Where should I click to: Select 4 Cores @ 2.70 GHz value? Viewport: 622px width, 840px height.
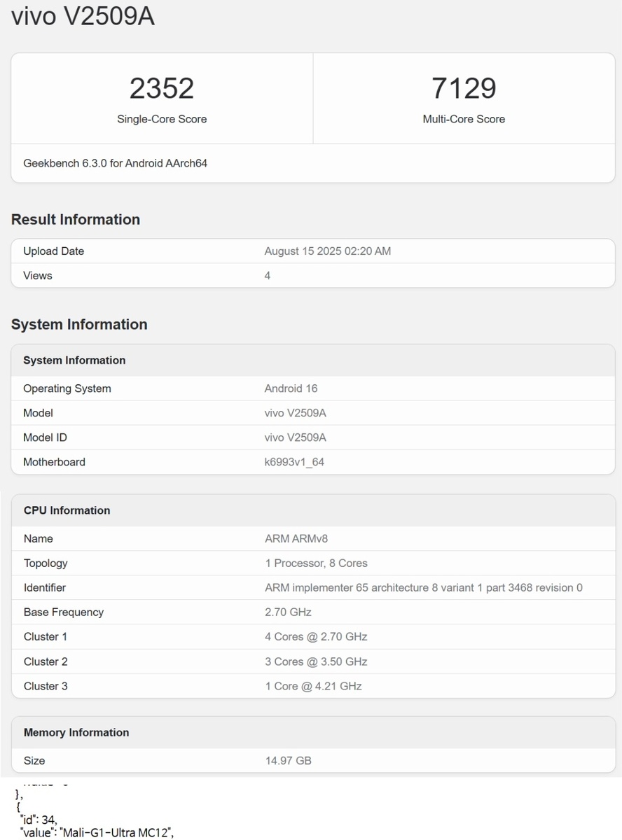pos(316,637)
